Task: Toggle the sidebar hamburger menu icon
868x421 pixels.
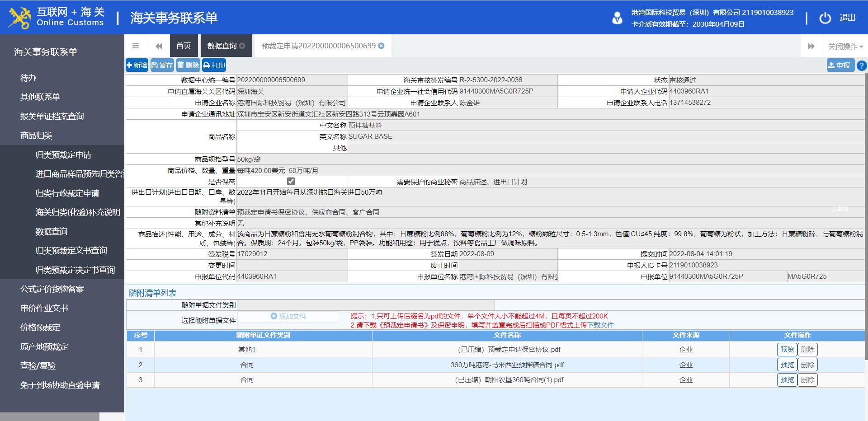Action: [136, 46]
